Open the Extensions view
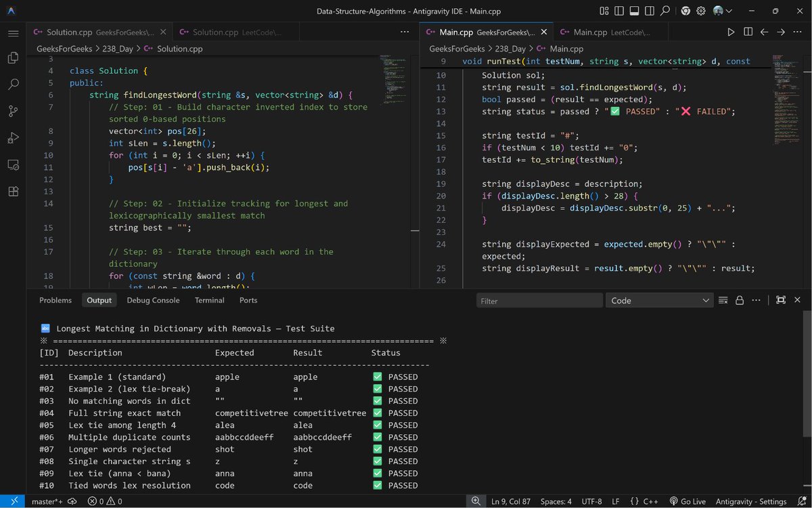The width and height of the screenshot is (812, 508). coord(13,191)
